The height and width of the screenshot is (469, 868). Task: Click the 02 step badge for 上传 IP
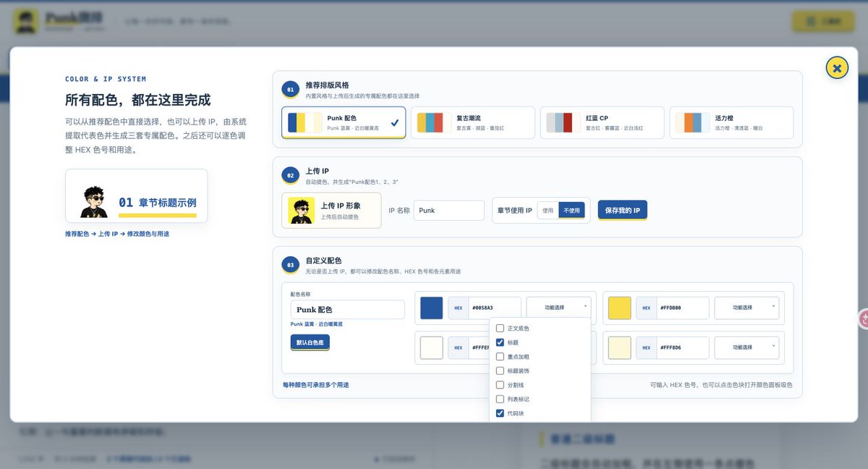(290, 175)
